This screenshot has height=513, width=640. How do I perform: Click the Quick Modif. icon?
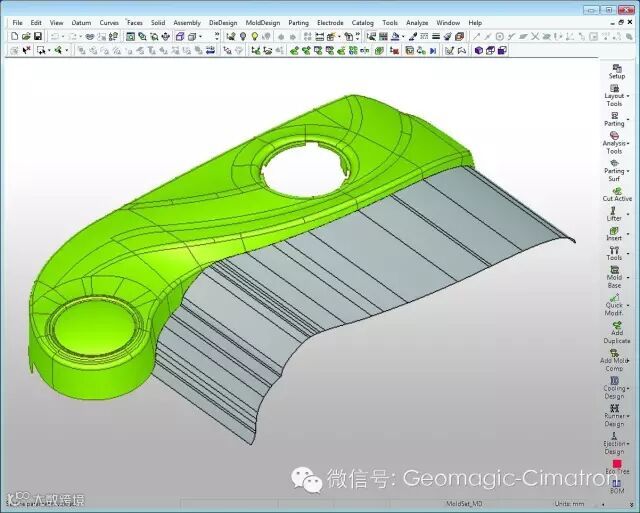(x=614, y=298)
